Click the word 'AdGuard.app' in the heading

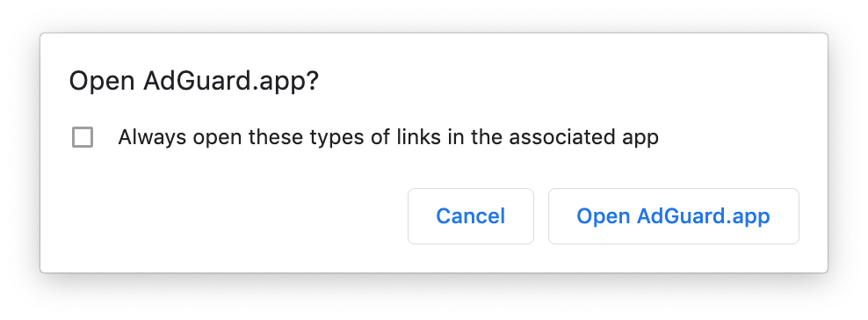[224, 82]
